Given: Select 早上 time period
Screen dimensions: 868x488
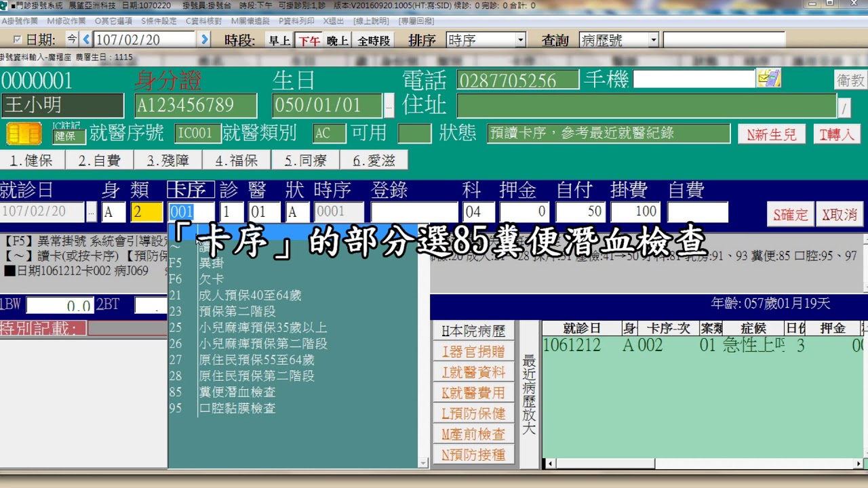Looking at the screenshot, I should (279, 40).
